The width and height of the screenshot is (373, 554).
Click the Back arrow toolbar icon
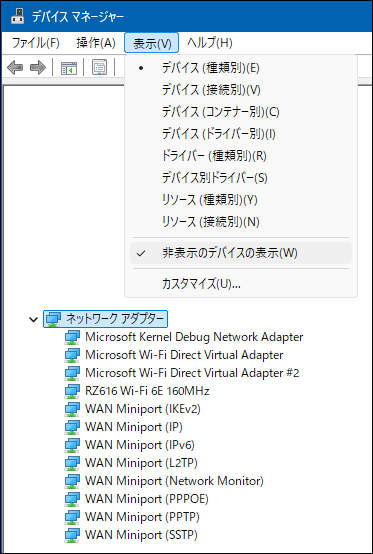(15, 67)
